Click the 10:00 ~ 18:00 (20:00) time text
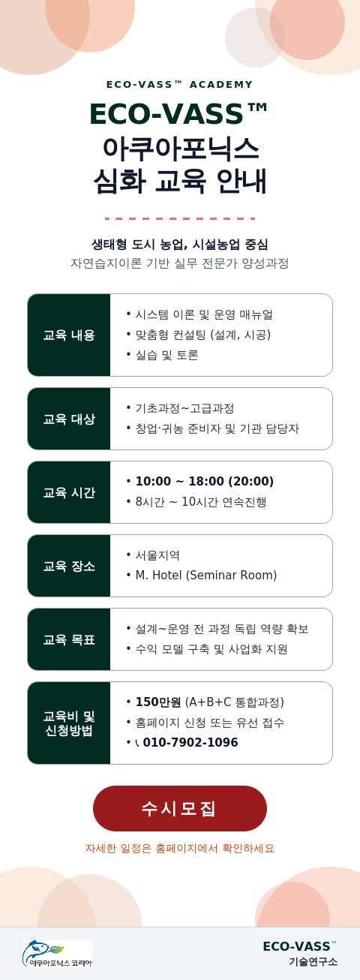Screen dimensions: 360x980 (x=205, y=482)
